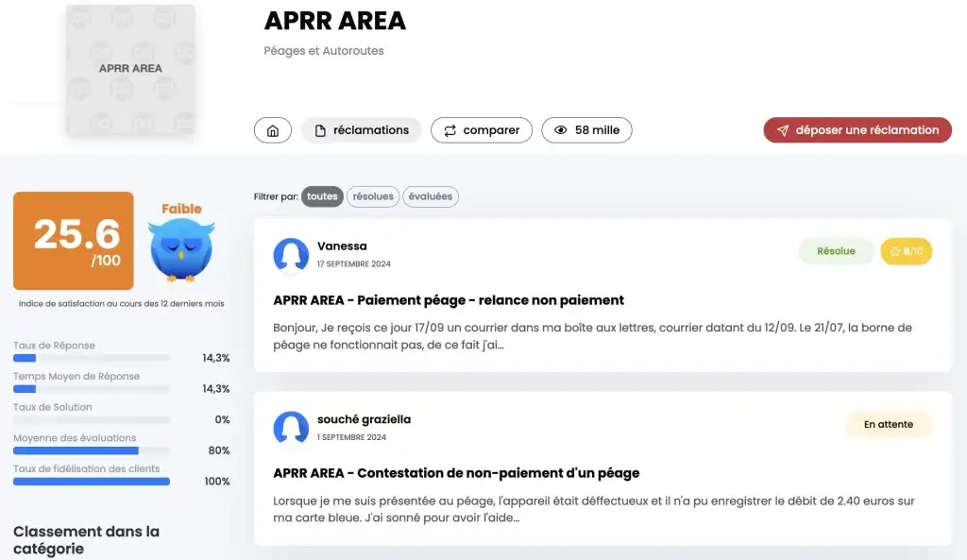
Task: Click déposer une réclamation button
Action: click(857, 130)
